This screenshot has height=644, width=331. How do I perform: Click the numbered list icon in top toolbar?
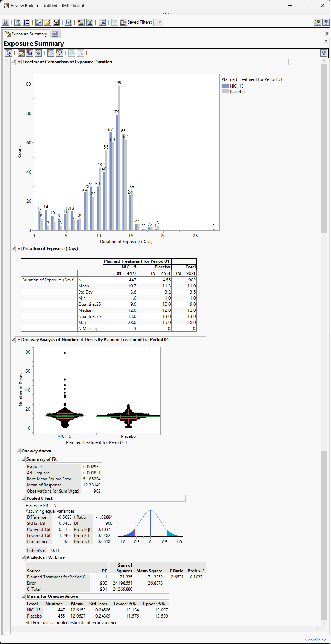coord(26,22)
